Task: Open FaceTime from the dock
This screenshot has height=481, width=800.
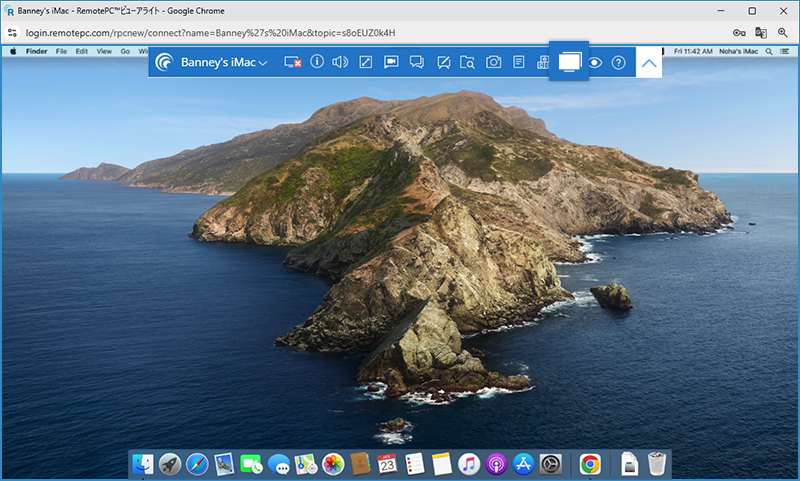Action: 251,464
